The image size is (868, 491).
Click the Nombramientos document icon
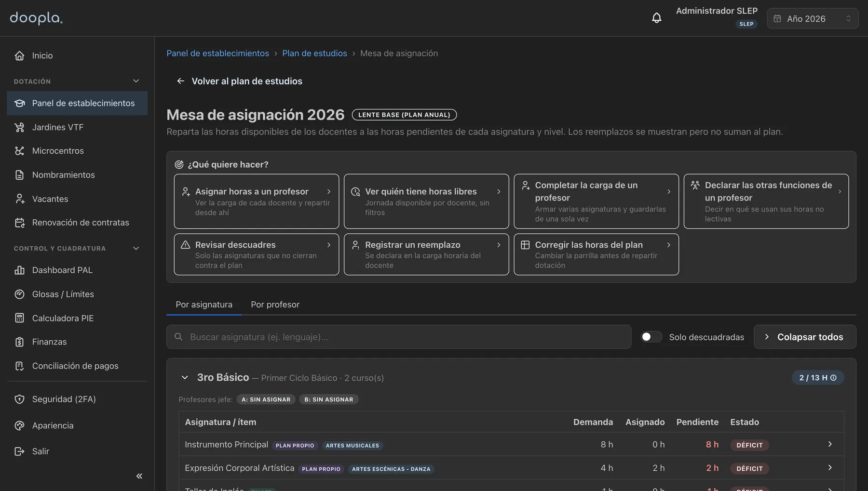click(x=19, y=175)
